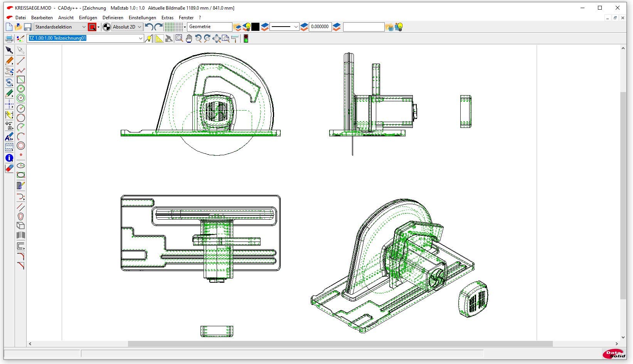Click the set square triangle icon

pyautogui.click(x=159, y=39)
